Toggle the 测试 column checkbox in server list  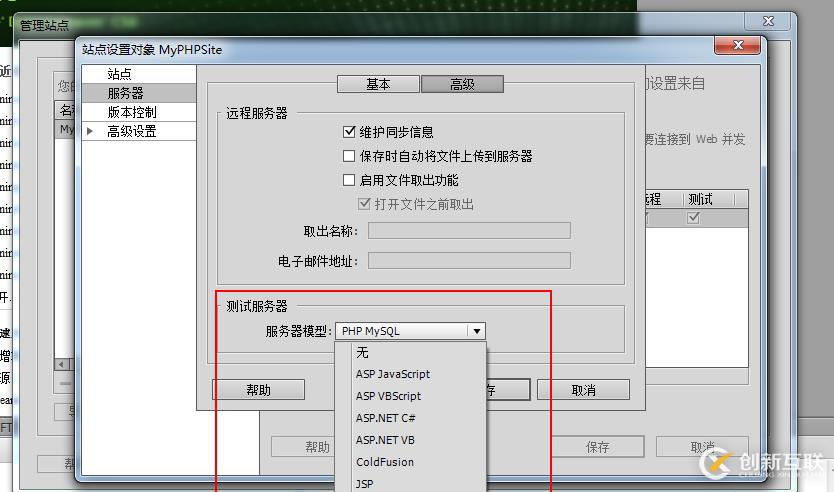coord(693,218)
